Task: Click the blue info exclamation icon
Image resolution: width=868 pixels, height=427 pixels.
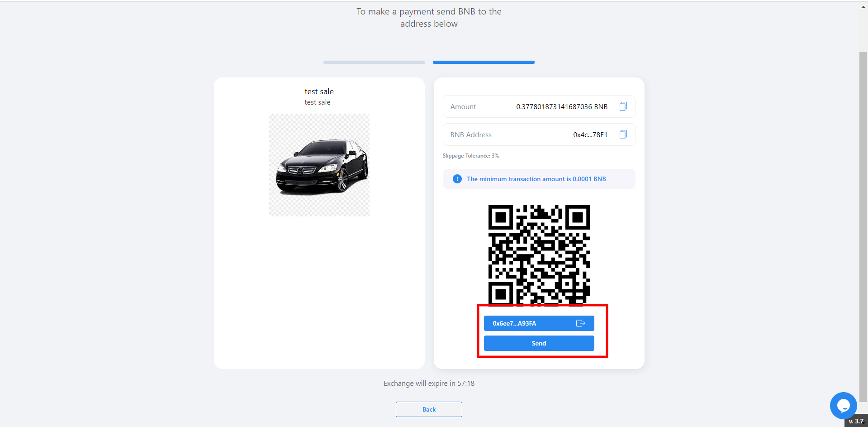Action: (457, 179)
